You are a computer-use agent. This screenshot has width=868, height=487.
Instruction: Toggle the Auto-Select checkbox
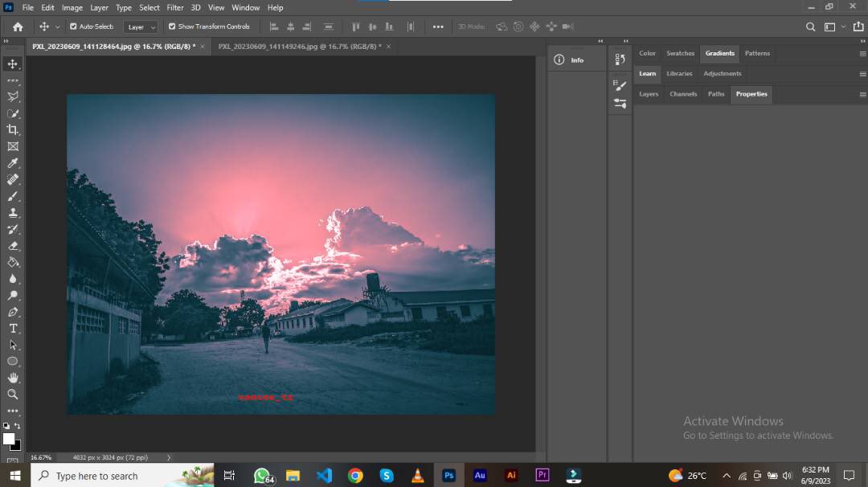73,27
